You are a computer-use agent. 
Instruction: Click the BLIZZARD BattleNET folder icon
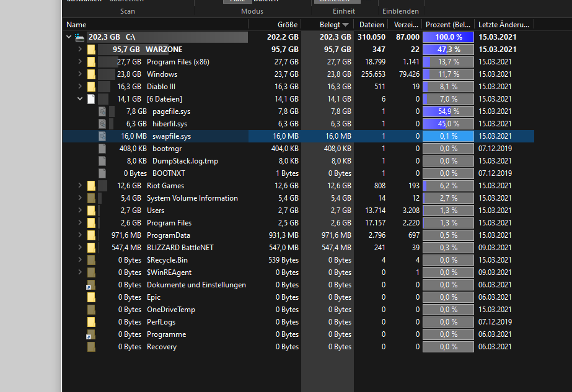[x=91, y=248]
